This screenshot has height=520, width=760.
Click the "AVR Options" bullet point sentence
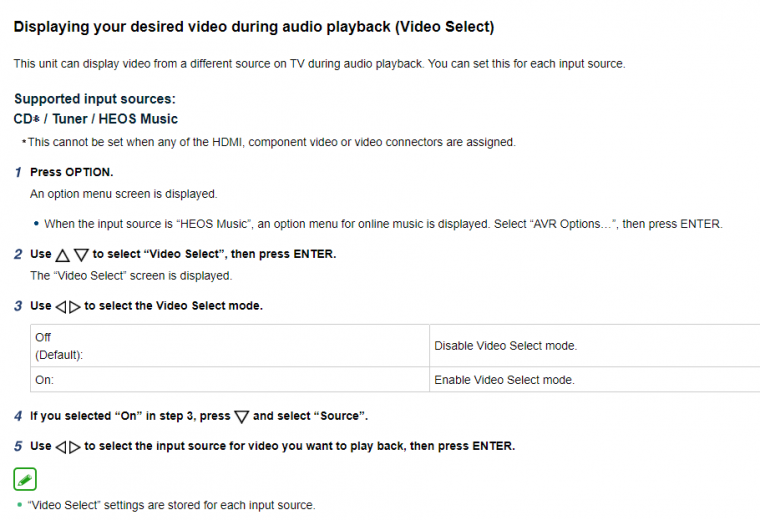coord(382,224)
